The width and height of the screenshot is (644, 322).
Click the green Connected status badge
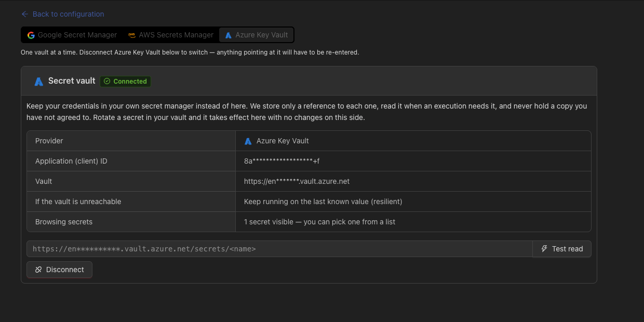(x=125, y=81)
